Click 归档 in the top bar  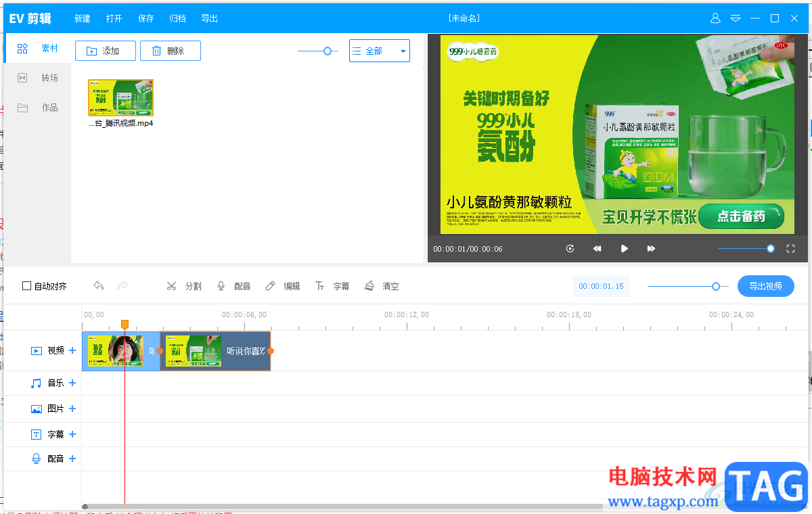(178, 18)
